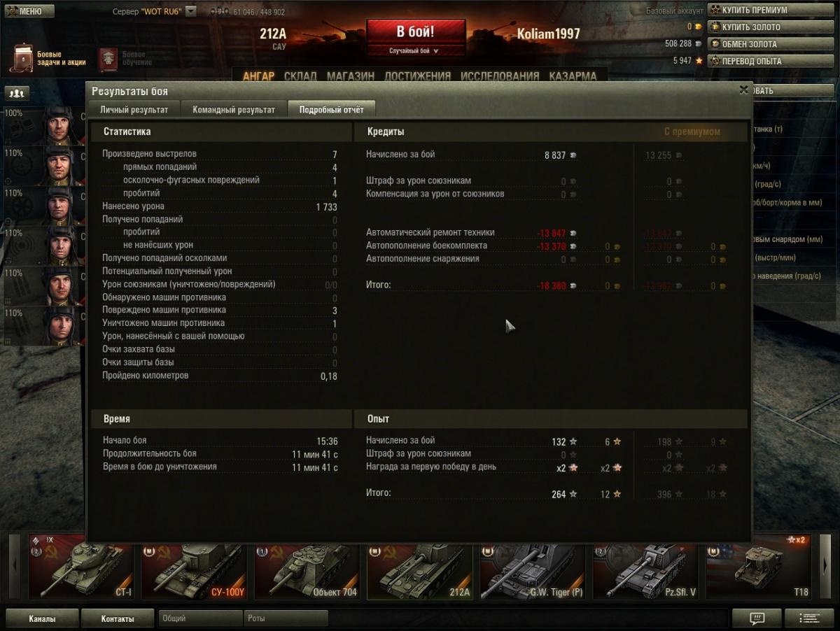Open the ИССЛЕДОВАНИЯ section
The height and width of the screenshot is (631, 840).
pos(499,76)
